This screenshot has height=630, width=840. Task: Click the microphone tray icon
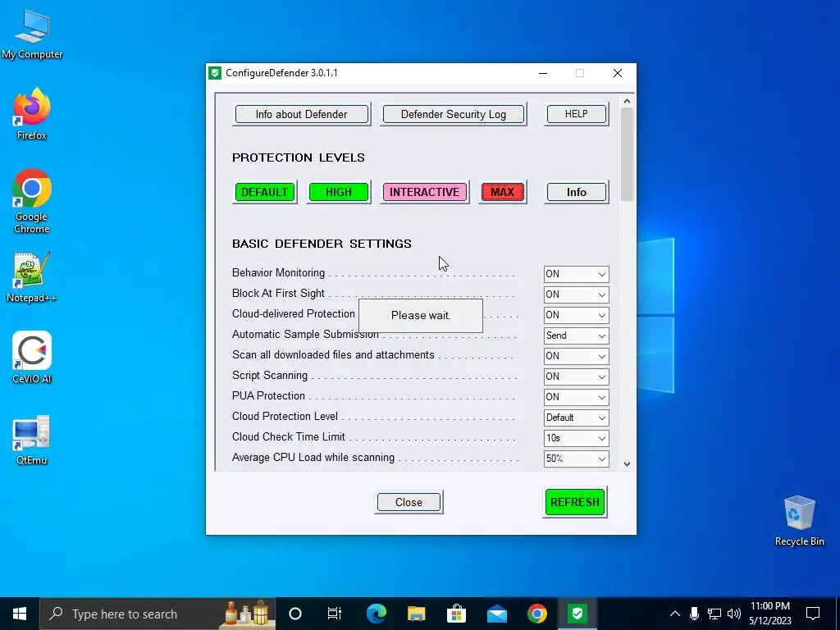tap(694, 614)
